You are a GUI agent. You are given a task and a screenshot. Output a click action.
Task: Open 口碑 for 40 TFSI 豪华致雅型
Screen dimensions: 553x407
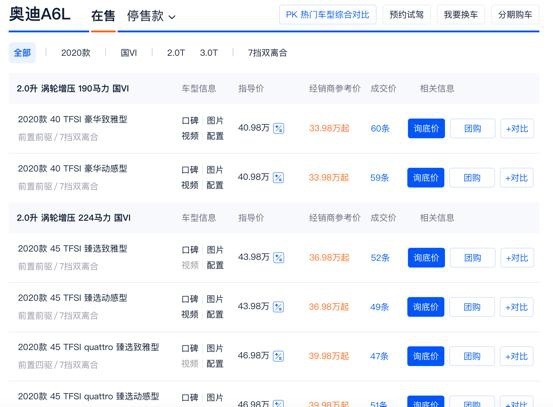tap(190, 121)
